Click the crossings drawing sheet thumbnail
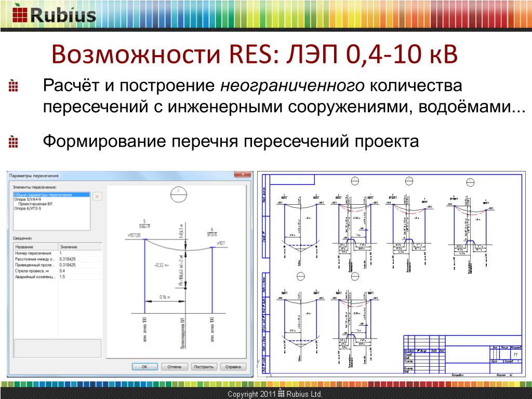 391,274
